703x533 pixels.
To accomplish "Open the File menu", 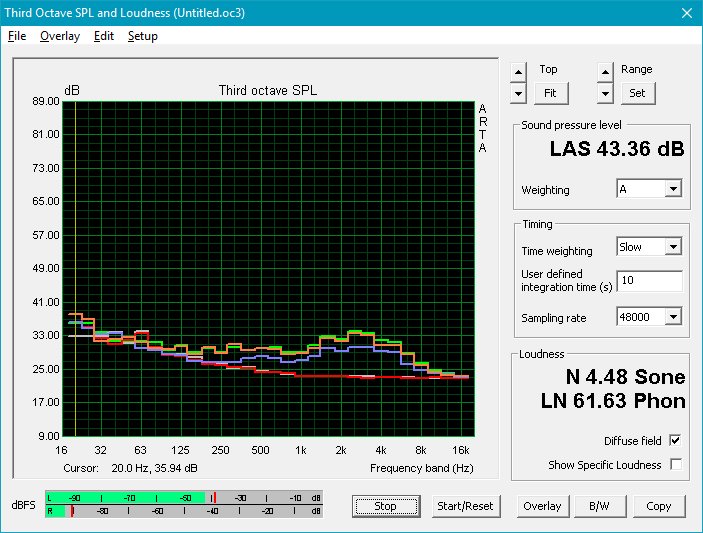I will (x=17, y=36).
